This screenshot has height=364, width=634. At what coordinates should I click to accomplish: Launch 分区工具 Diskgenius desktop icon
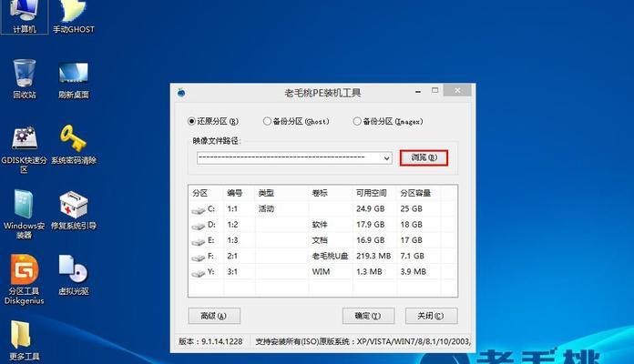[25, 279]
